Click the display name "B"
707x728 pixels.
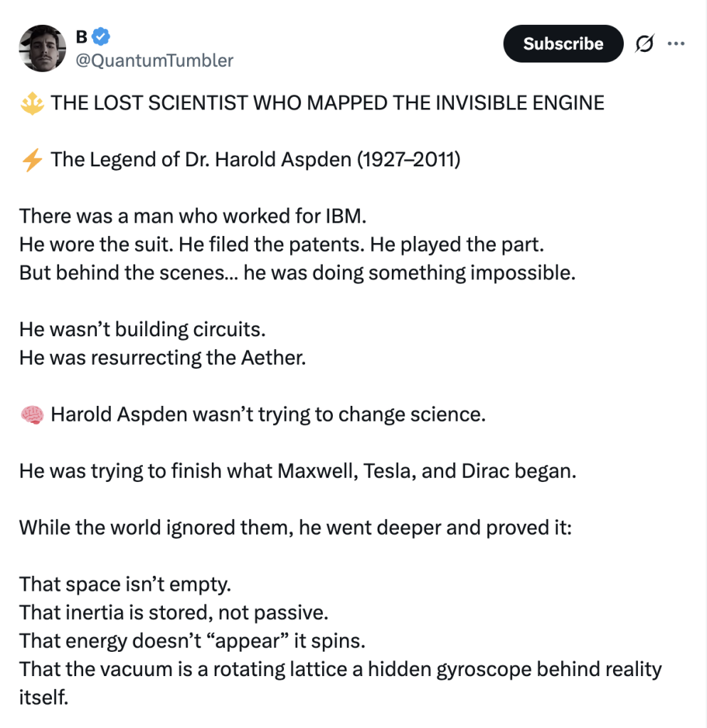(x=82, y=36)
